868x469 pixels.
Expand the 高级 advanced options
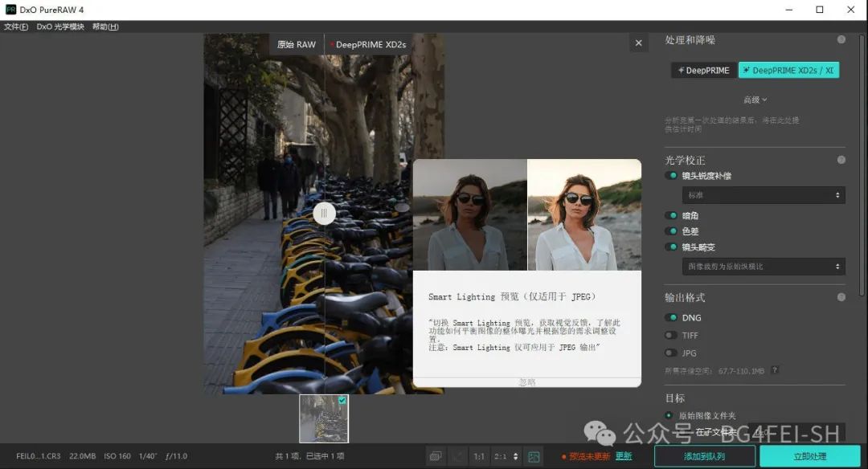tap(755, 100)
